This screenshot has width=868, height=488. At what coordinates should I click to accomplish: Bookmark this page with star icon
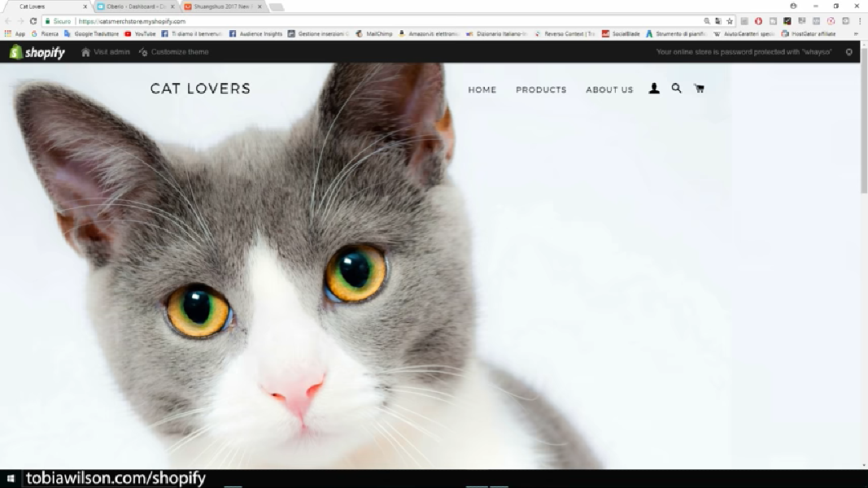pyautogui.click(x=730, y=21)
